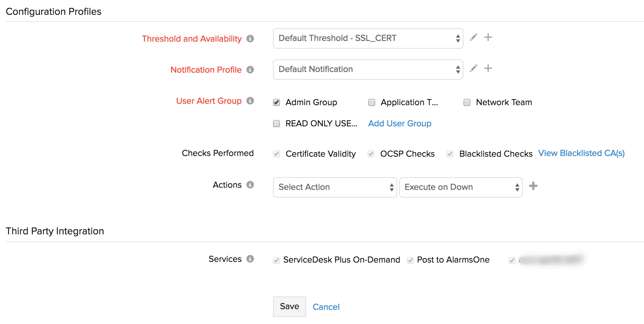Viewport: 644px width, 324px height.
Task: Open the Select Action dropdown
Action: coord(335,187)
